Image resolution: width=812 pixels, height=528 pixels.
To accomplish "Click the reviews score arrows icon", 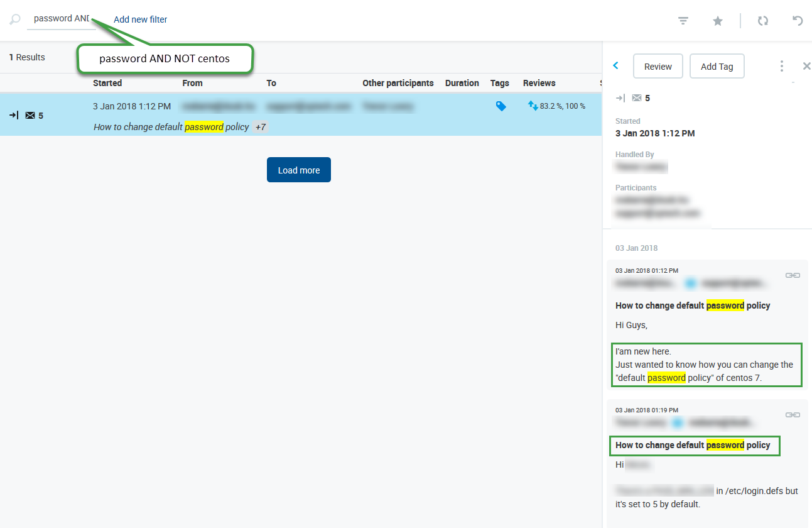I will [533, 106].
